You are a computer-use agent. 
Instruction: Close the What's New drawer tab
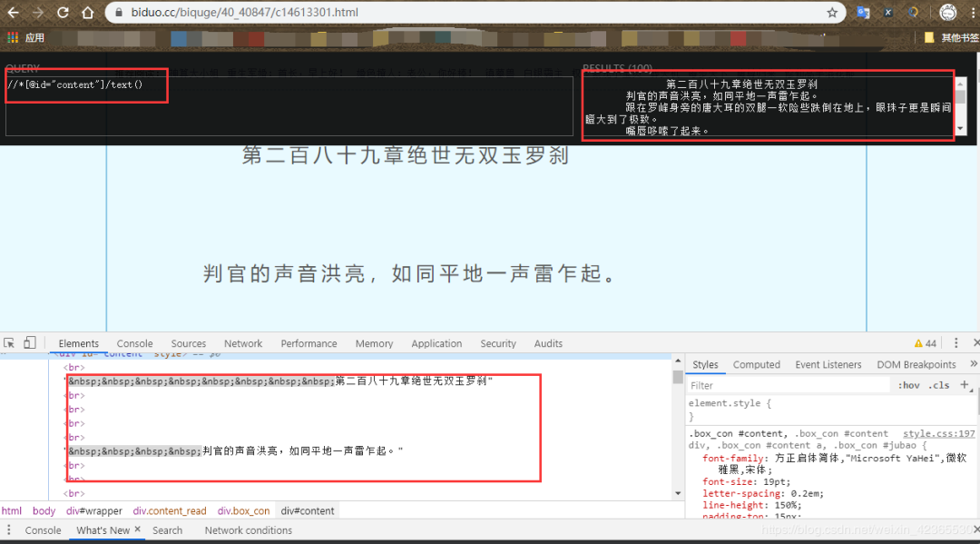[138, 529]
